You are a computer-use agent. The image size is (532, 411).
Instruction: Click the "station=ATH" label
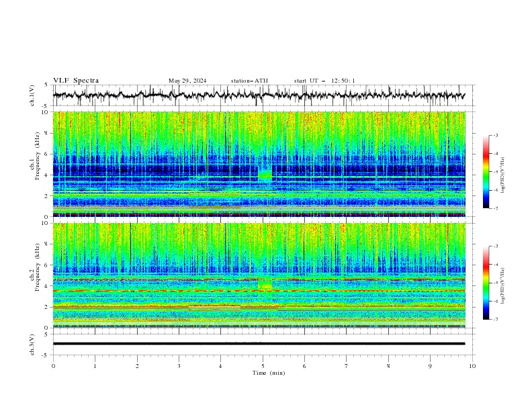[x=249, y=81]
